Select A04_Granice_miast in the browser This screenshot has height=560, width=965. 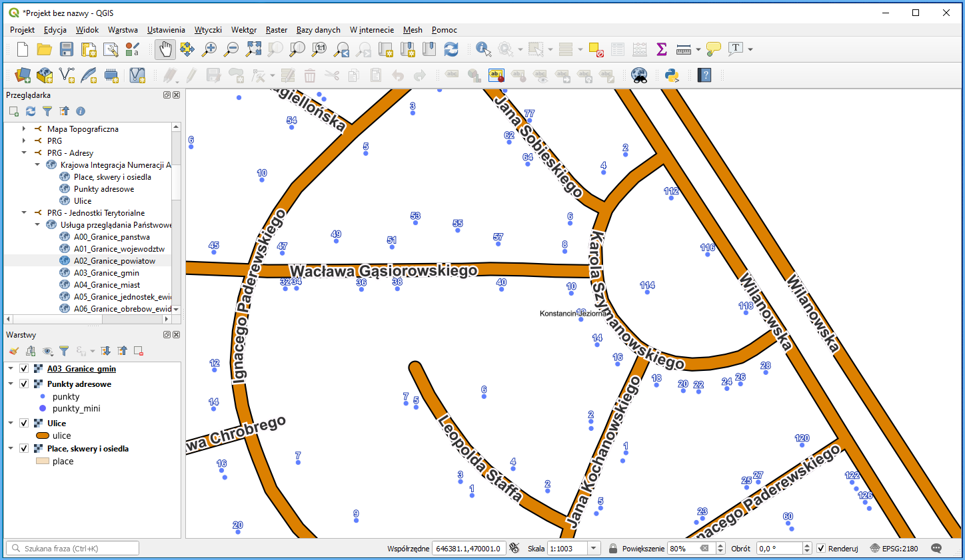click(x=107, y=285)
